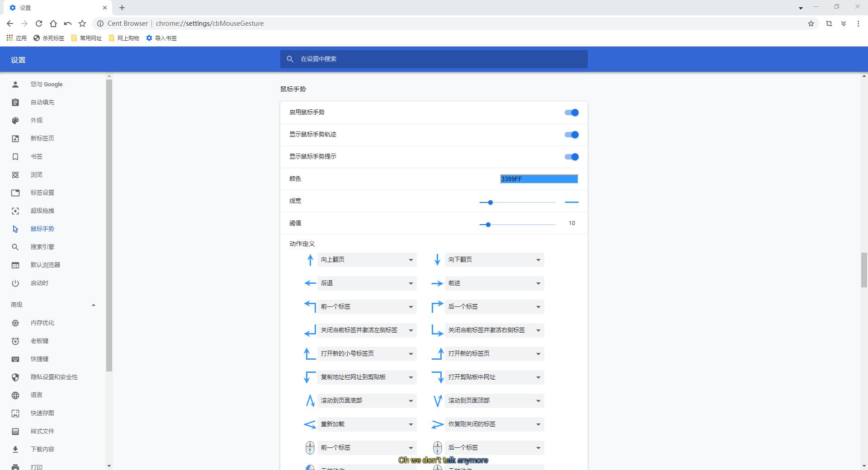The width and height of the screenshot is (868, 470).
Task: Click the 默认浏览器 sidebar icon
Action: pyautogui.click(x=15, y=265)
